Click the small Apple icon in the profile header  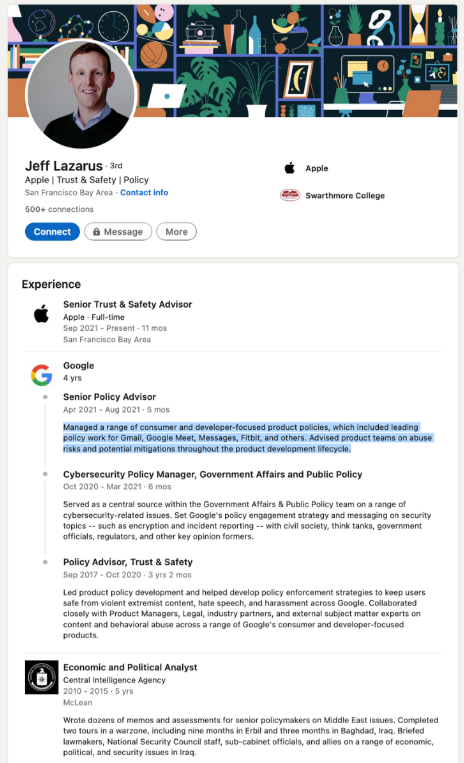290,168
